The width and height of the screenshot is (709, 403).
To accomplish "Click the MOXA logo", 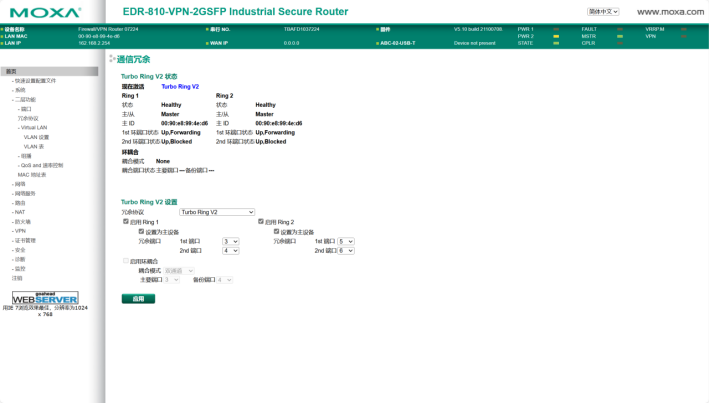I will pyautogui.click(x=45, y=13).
